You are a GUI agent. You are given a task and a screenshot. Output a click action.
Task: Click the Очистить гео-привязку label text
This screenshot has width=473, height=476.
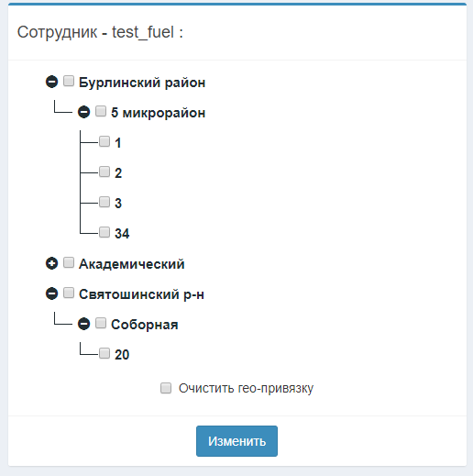pos(246,388)
